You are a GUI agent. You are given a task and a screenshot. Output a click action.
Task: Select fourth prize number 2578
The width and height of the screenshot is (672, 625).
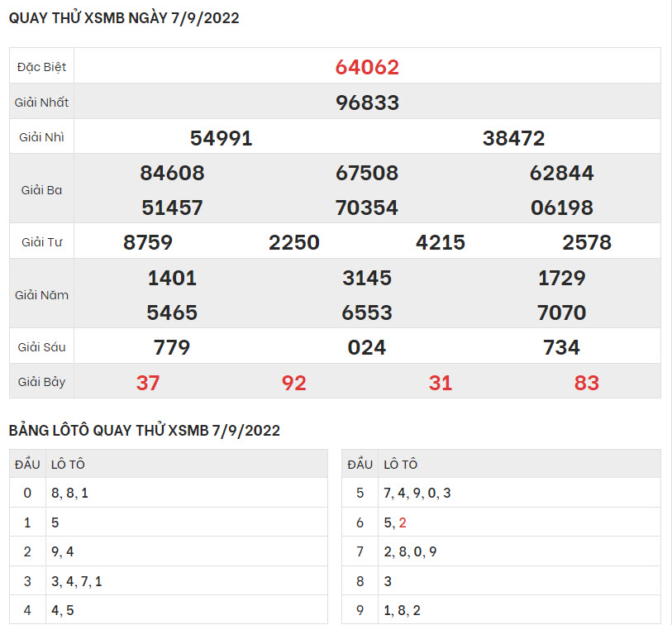586,242
